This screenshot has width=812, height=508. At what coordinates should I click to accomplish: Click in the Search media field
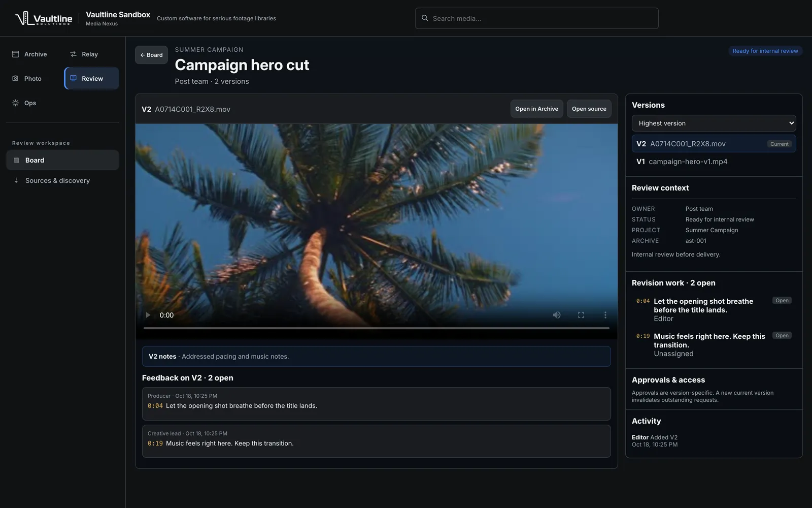(537, 18)
